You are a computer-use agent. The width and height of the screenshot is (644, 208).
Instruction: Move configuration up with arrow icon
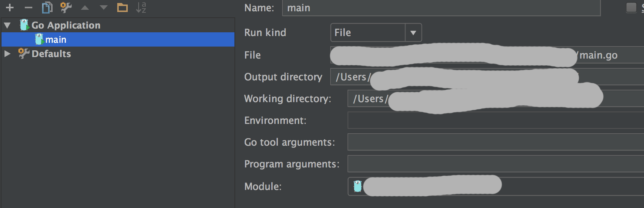click(x=85, y=8)
